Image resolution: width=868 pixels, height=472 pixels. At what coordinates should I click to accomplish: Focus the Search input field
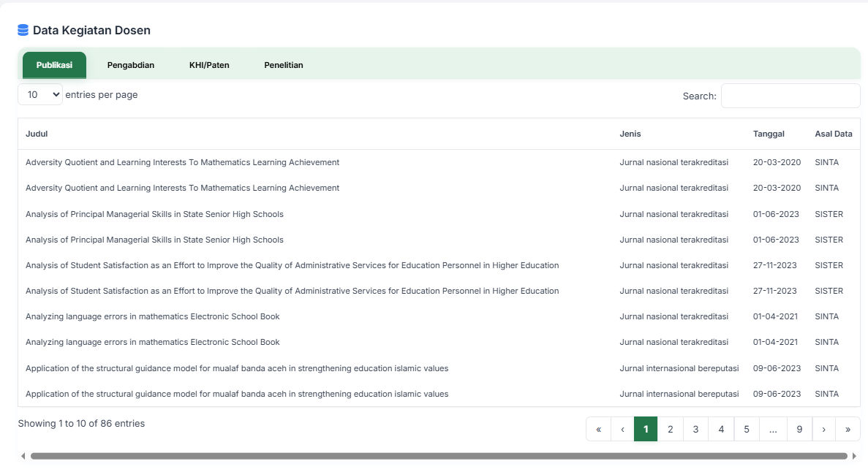pos(790,96)
